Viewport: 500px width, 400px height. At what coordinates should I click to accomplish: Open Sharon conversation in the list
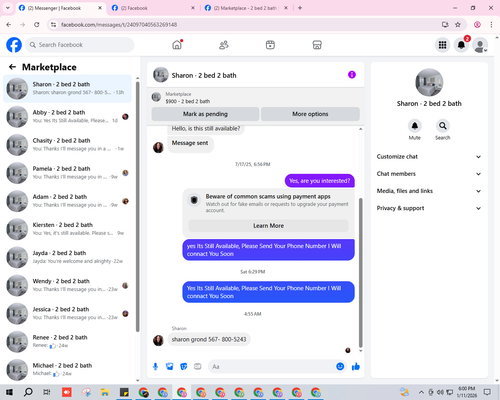(67, 88)
